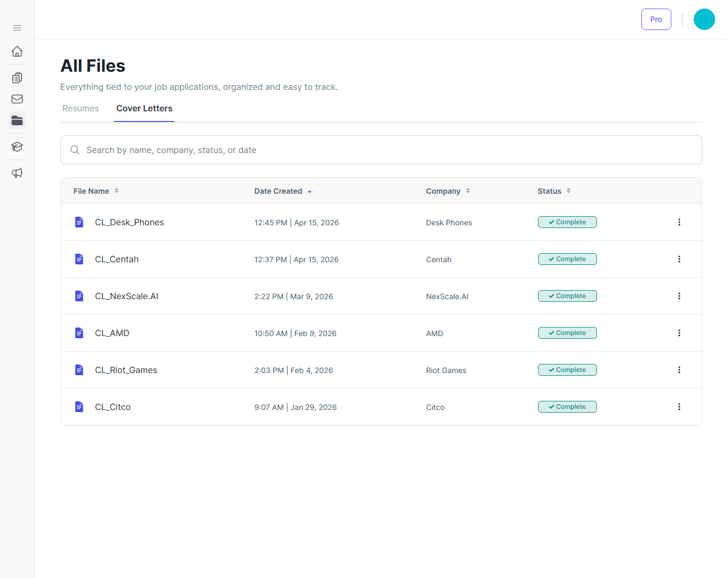Open three-dot menu for CL_AMD row
The width and height of the screenshot is (728, 578).
tap(679, 333)
